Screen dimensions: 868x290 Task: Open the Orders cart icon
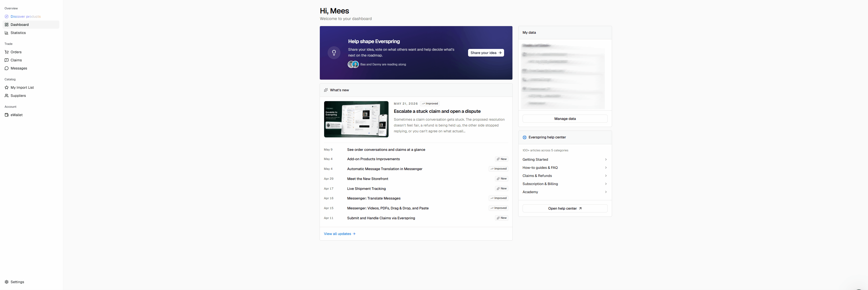(x=6, y=52)
